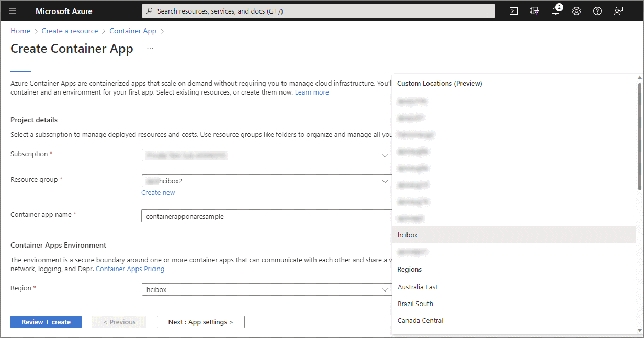Click the Create new resource group link
644x338 pixels.
click(x=158, y=192)
